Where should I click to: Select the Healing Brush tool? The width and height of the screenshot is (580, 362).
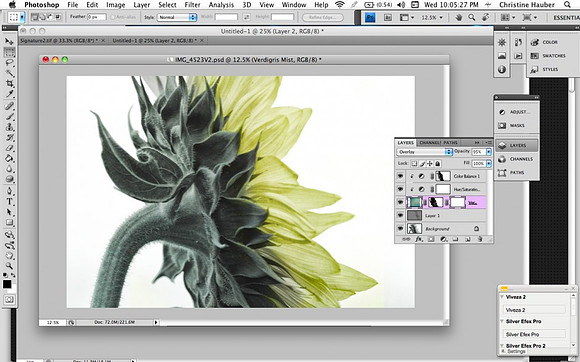9,106
